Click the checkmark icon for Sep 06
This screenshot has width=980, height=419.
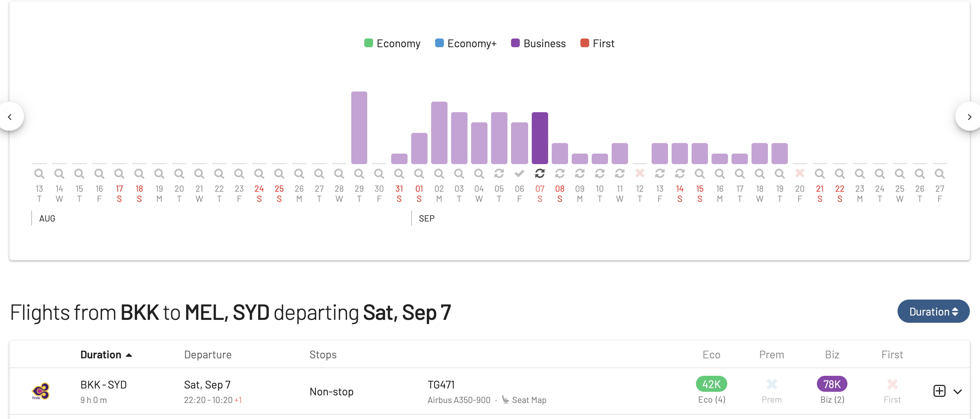pos(519,174)
